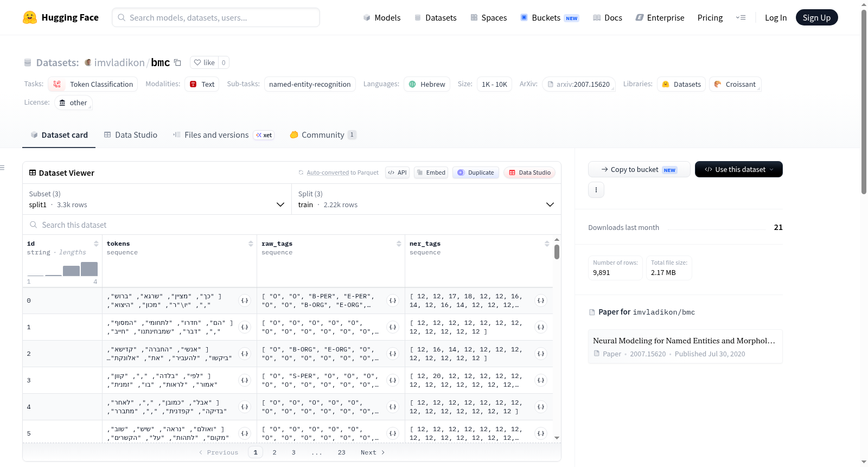Screen dimensions: 868x467
Task: Open the Dataset card tab
Action: [x=59, y=135]
